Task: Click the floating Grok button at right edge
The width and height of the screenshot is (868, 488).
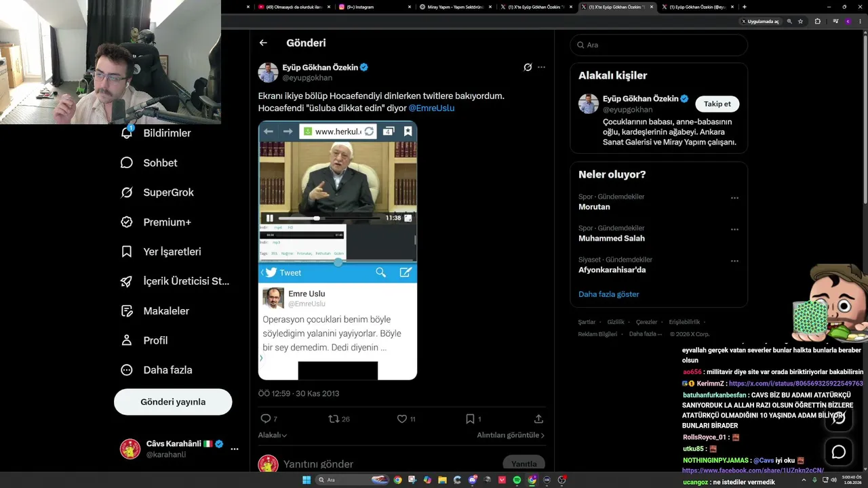Action: (x=839, y=418)
